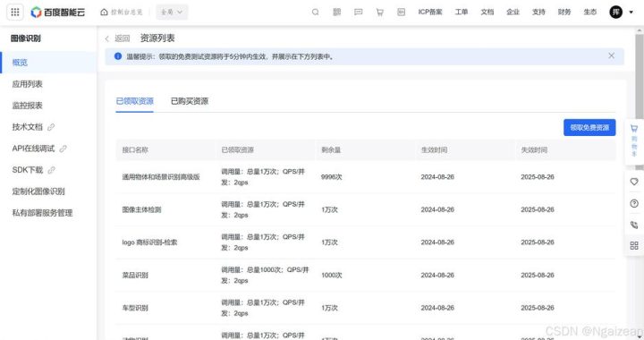Click the back arrow beside 返回
The image size is (644, 340).
pos(107,38)
